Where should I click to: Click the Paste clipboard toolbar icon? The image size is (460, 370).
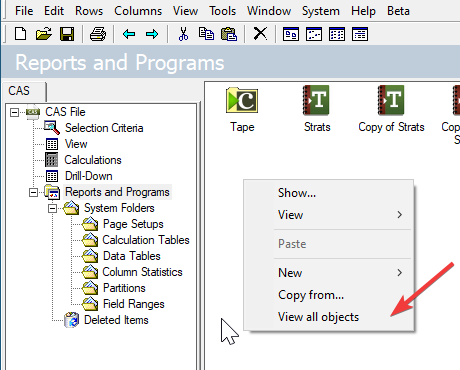point(229,34)
